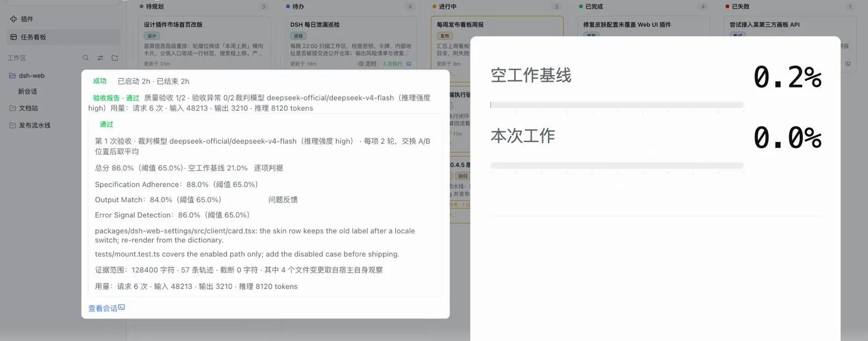Click the 任务看板 board icon in sidebar
This screenshot has height=341, width=868.
click(x=14, y=37)
